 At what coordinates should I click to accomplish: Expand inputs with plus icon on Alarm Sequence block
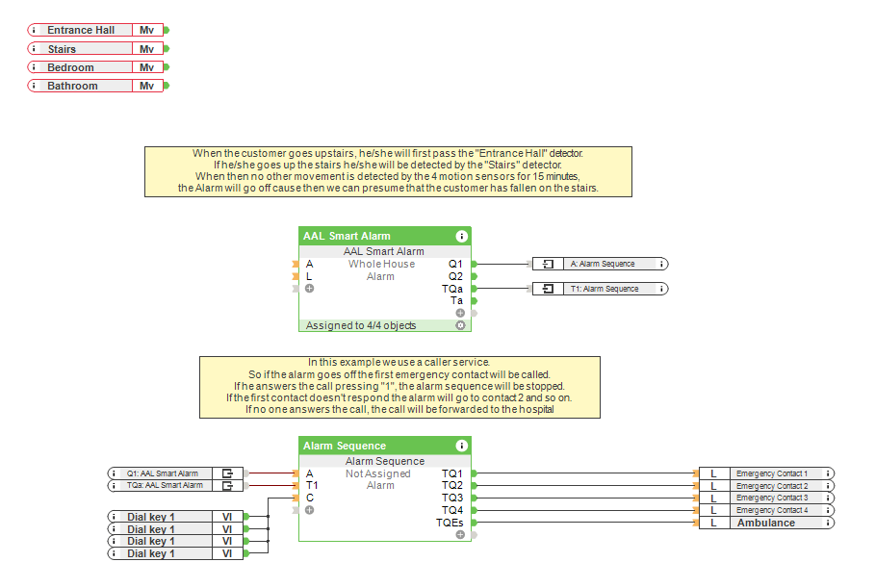(x=309, y=510)
